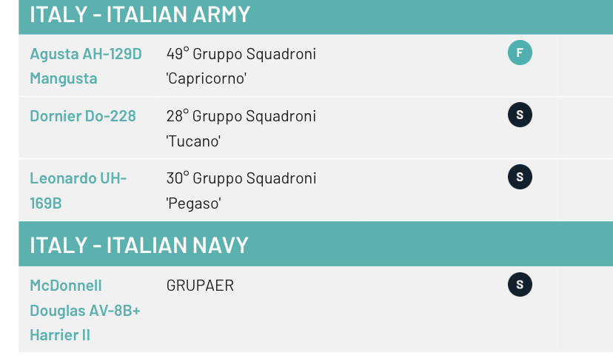
Task: Open McDonnell Douglas AV-8B+ Harrier II link
Action: (x=66, y=286)
